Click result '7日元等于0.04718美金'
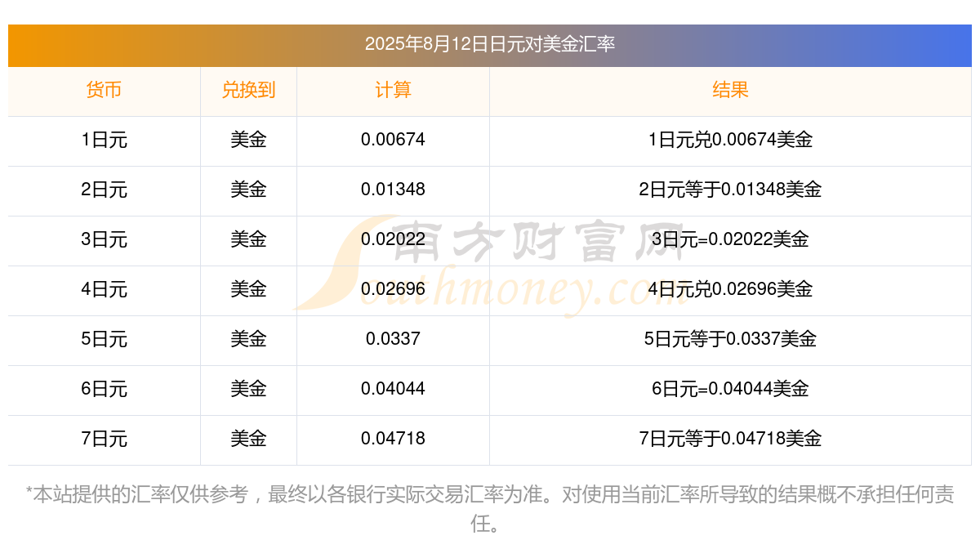Viewport: 980px width, 549px height. click(730, 439)
